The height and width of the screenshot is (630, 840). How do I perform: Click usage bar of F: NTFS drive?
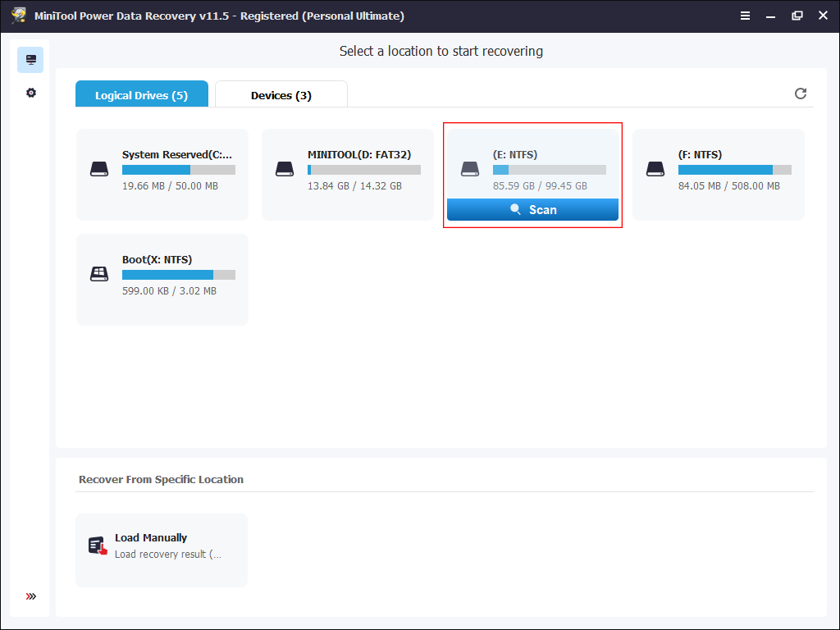pos(734,170)
